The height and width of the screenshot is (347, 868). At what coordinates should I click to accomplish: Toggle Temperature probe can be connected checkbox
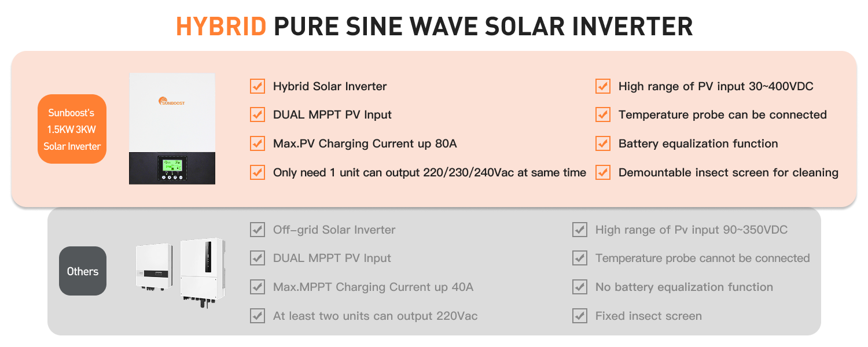pos(603,115)
